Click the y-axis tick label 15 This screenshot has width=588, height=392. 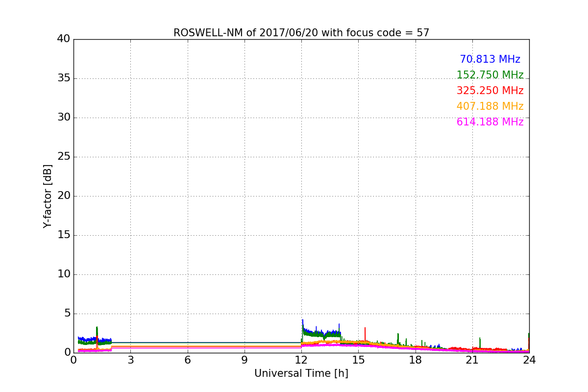pos(64,235)
